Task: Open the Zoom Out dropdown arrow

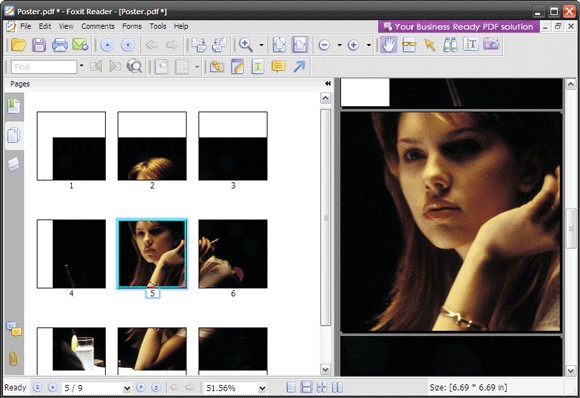Action: coord(340,45)
